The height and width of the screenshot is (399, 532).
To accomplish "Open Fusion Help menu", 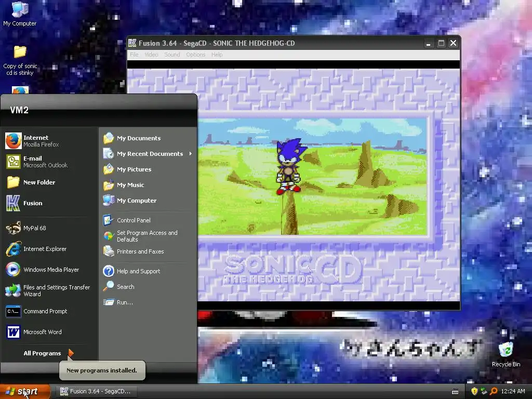I will [x=217, y=55].
